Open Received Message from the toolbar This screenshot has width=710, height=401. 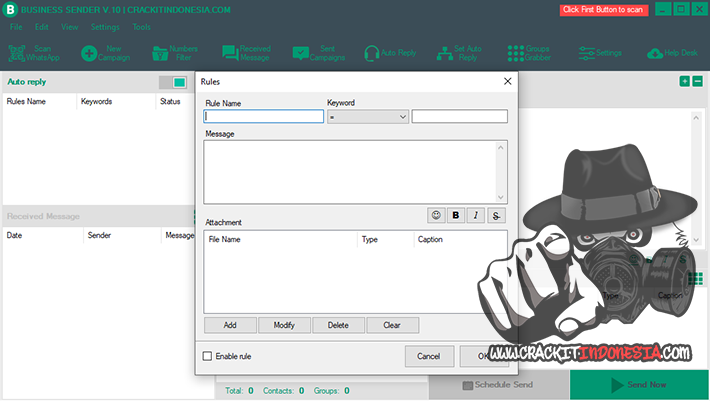231,53
